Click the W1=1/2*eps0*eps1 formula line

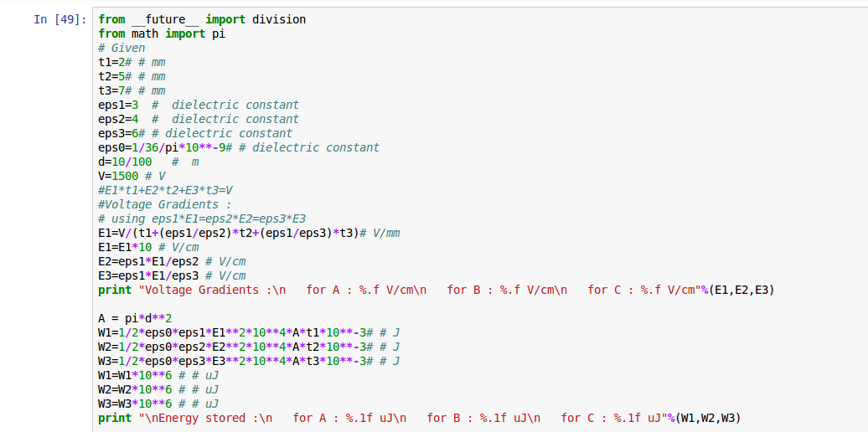248,332
